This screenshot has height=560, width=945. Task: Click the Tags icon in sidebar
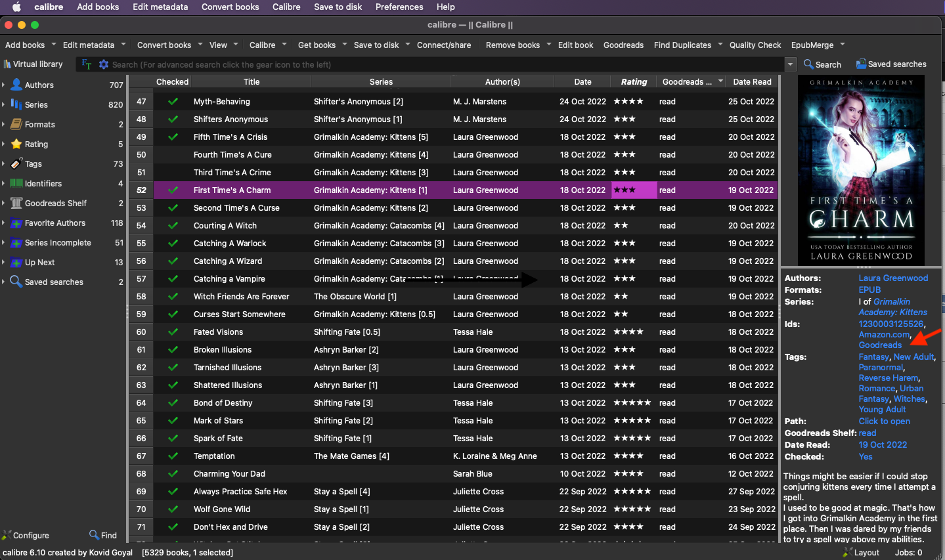tap(16, 163)
